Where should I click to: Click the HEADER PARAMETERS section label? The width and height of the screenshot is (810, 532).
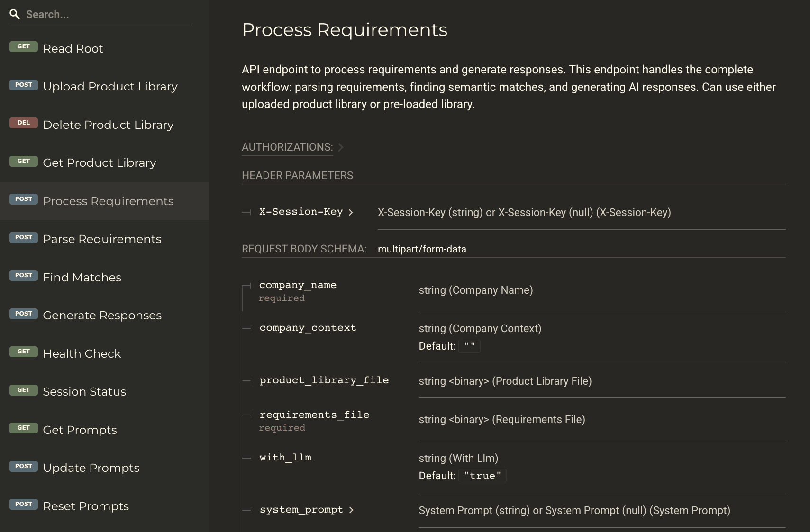point(297,176)
